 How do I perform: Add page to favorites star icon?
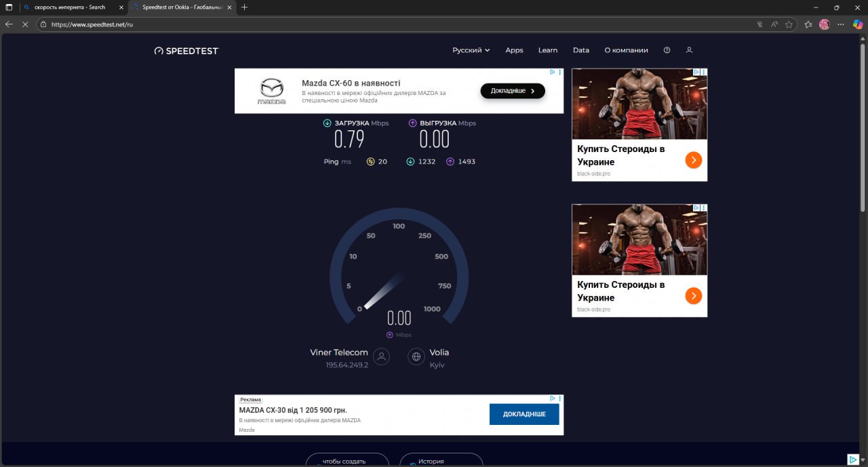point(789,24)
